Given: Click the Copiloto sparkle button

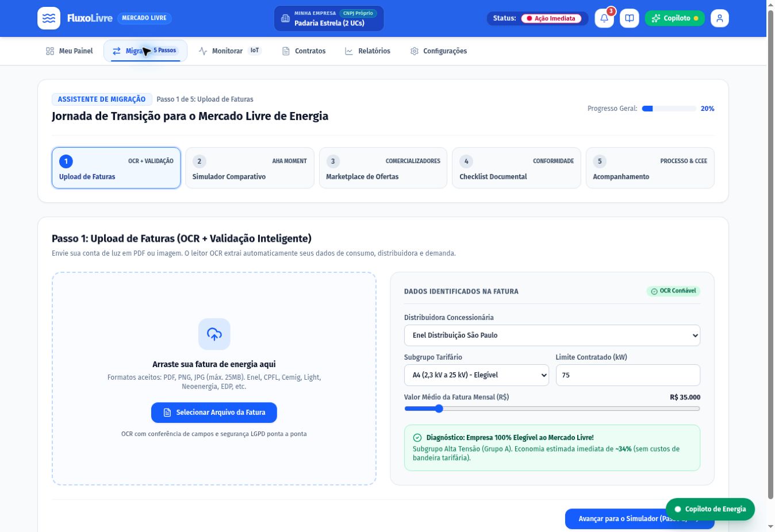Looking at the screenshot, I should [675, 18].
